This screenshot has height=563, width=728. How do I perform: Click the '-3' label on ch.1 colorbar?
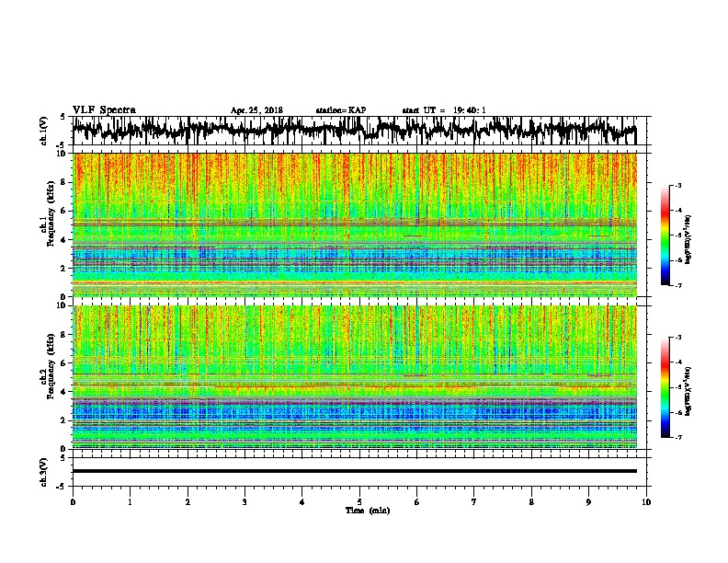(677, 185)
